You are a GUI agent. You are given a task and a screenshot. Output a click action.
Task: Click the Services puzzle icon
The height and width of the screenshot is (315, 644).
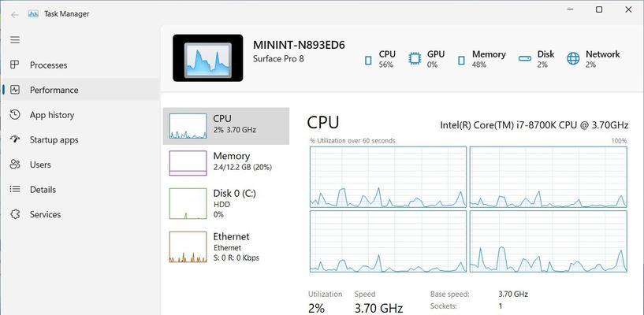15,214
